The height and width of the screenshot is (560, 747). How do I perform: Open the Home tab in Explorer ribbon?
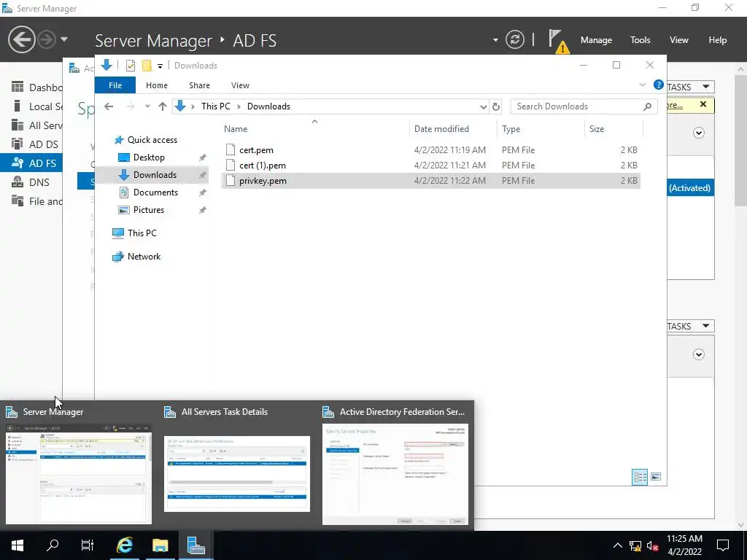tap(157, 85)
